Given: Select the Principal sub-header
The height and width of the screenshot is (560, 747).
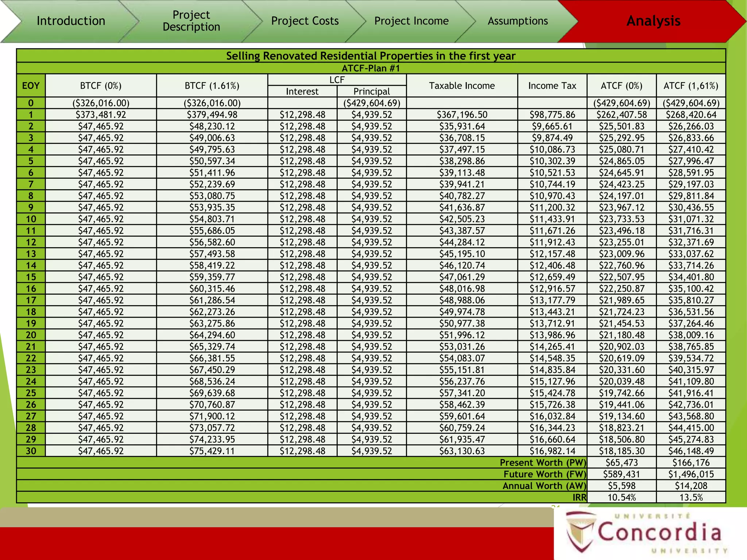Looking at the screenshot, I should [372, 91].
